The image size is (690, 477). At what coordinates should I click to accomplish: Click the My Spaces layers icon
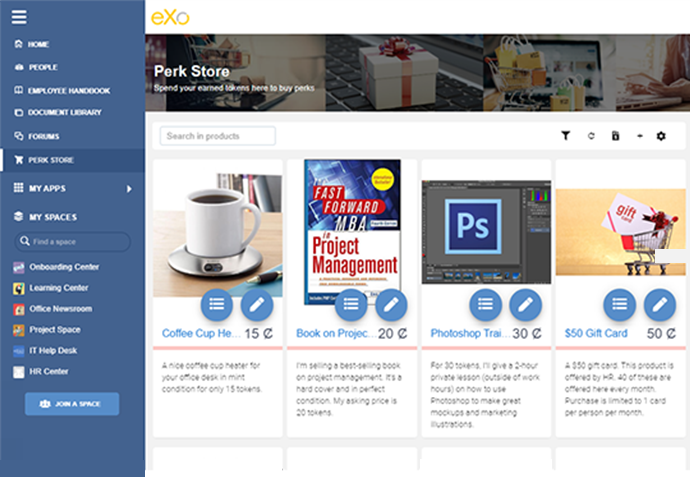(x=18, y=216)
